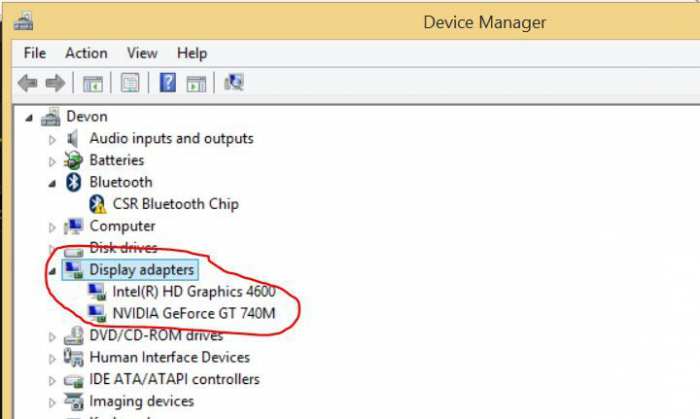Click the blue Help toolbar icon
This screenshot has width=700, height=419.
tap(168, 83)
